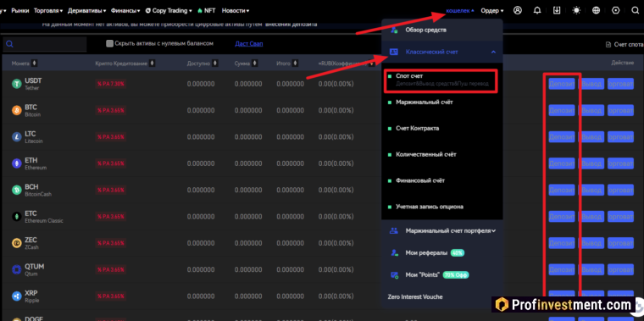
Task: Click the QTUM coin icon
Action: pos(16,269)
